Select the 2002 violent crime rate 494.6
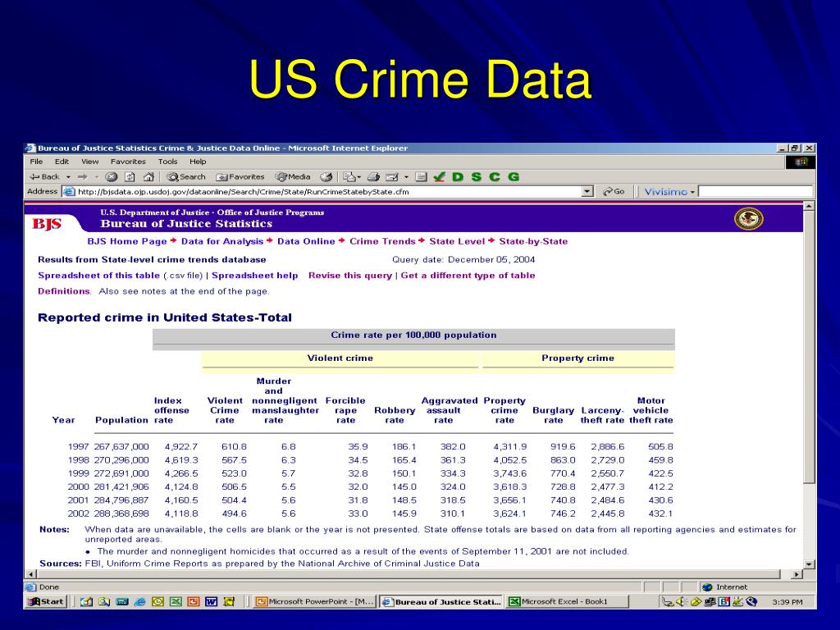The height and width of the screenshot is (630, 840). pyautogui.click(x=234, y=514)
